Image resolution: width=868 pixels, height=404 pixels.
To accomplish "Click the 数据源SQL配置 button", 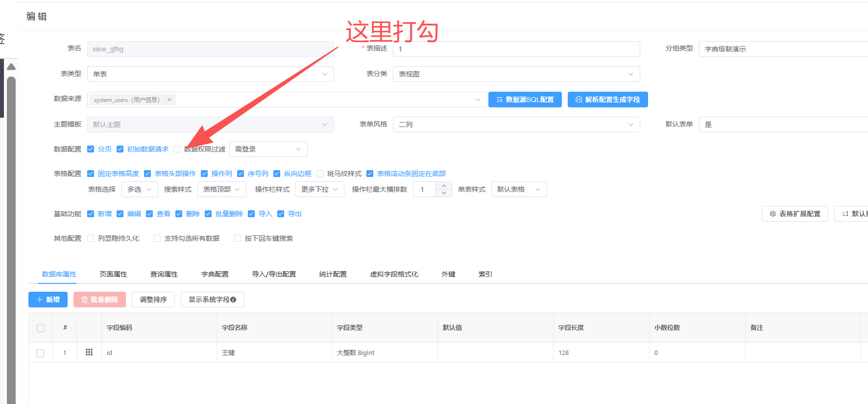I will 525,100.
